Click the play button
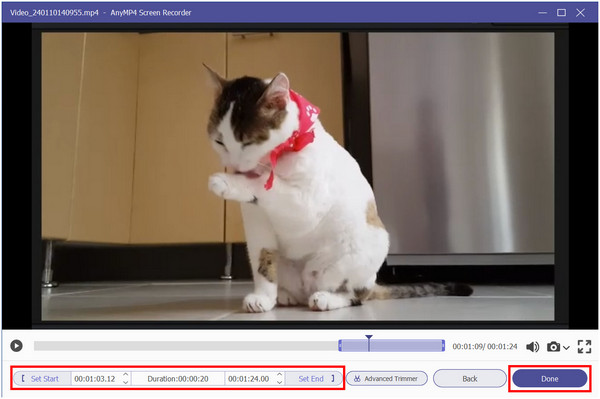The width and height of the screenshot is (600, 399). 16,346
